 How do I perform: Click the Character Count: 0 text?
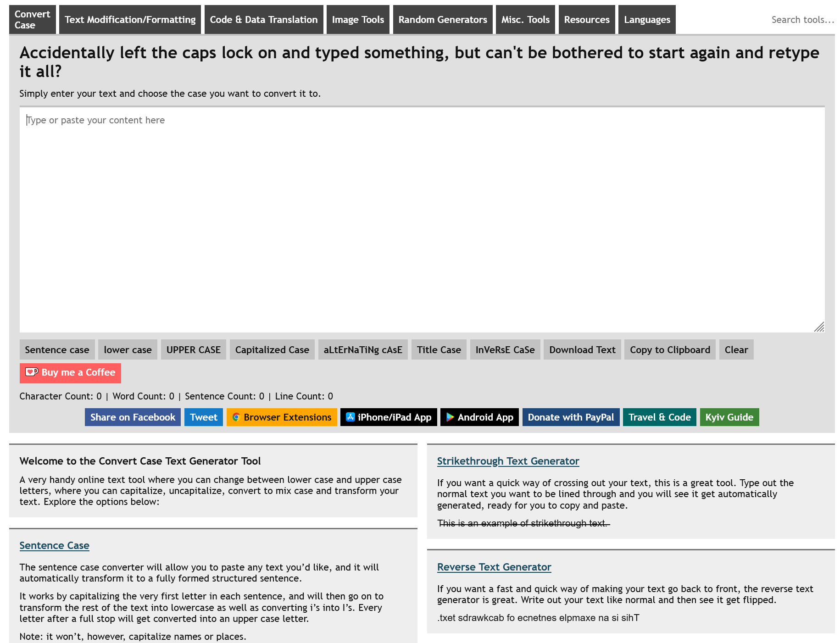[x=61, y=396]
